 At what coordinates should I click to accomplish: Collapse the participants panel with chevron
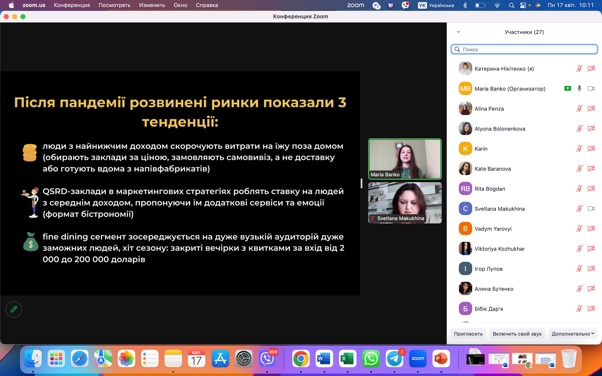coord(458,32)
